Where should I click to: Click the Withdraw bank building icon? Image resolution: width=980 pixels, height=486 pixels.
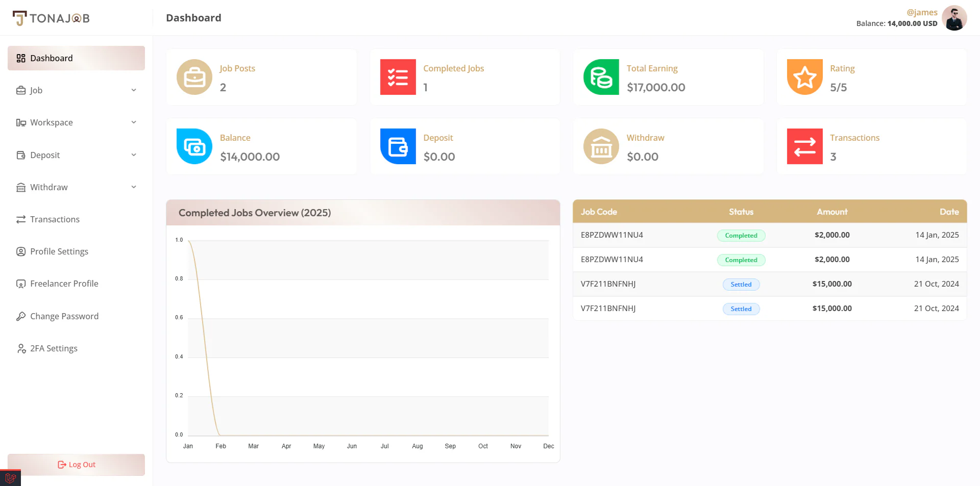point(601,146)
